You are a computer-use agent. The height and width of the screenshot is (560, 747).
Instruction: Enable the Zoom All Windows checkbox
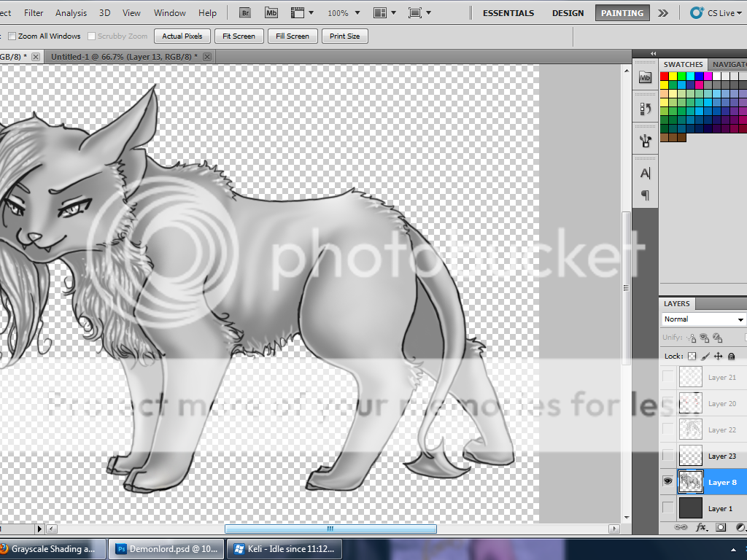[x=12, y=36]
